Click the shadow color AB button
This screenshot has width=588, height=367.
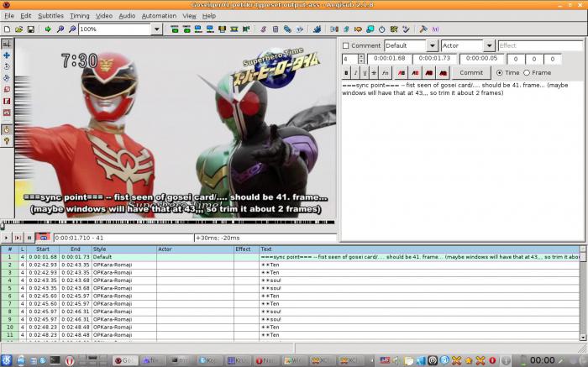[443, 73]
